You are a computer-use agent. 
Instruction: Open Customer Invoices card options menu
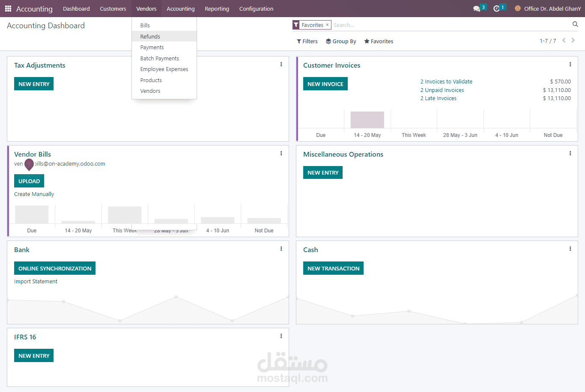coord(570,65)
